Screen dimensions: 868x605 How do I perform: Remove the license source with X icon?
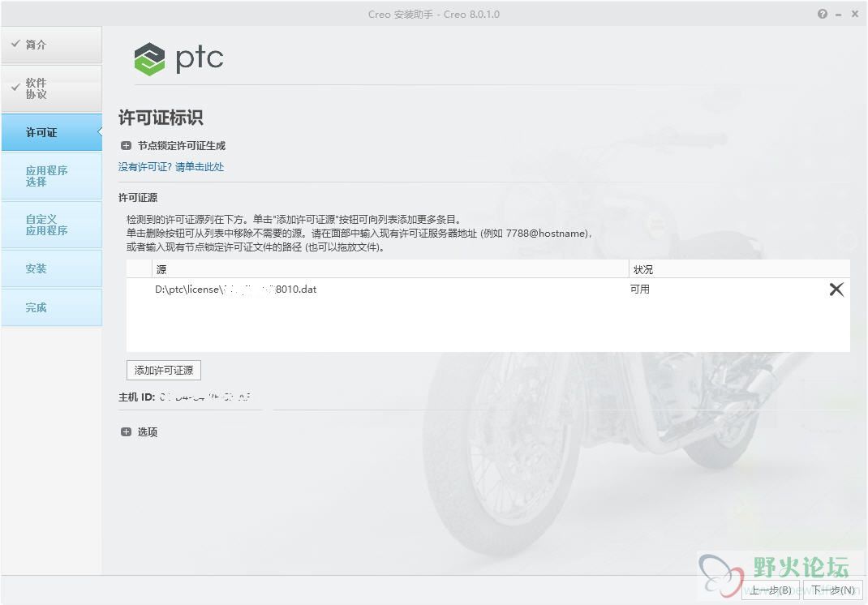pos(836,290)
